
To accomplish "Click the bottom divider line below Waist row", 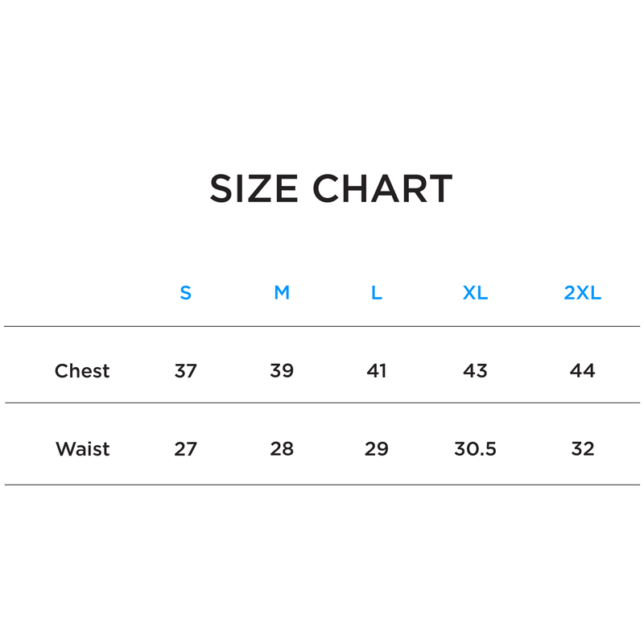I will point(322,485).
